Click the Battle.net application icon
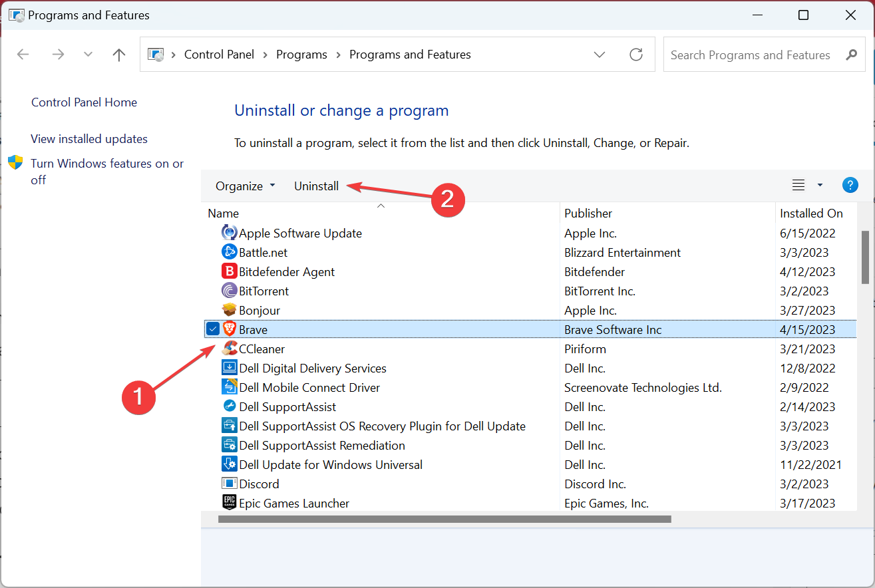 (x=229, y=252)
